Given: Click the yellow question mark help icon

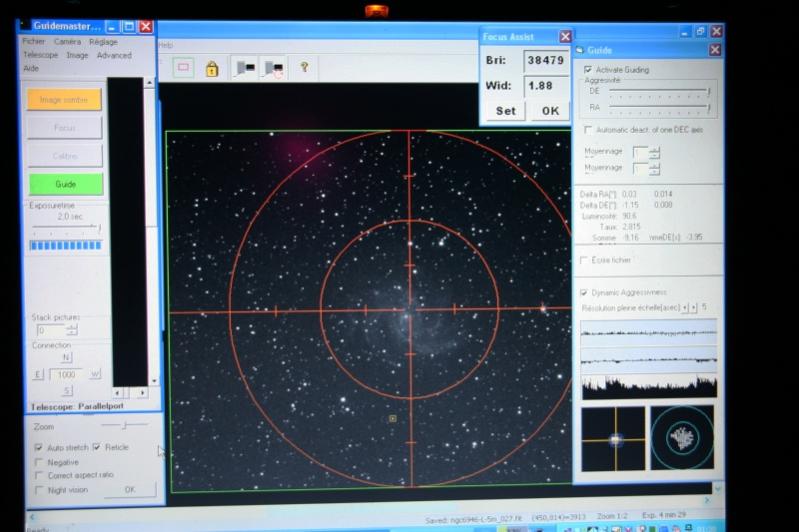Looking at the screenshot, I should tap(304, 67).
